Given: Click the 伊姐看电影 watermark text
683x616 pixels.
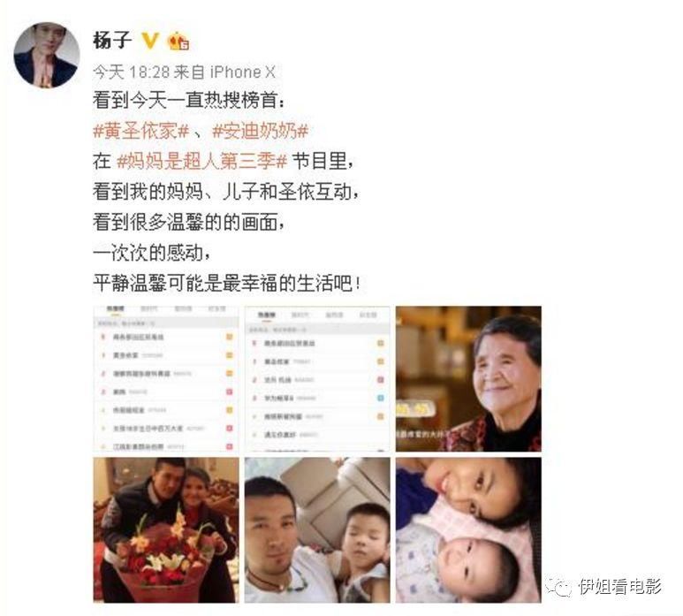Looking at the screenshot, I should tap(620, 587).
